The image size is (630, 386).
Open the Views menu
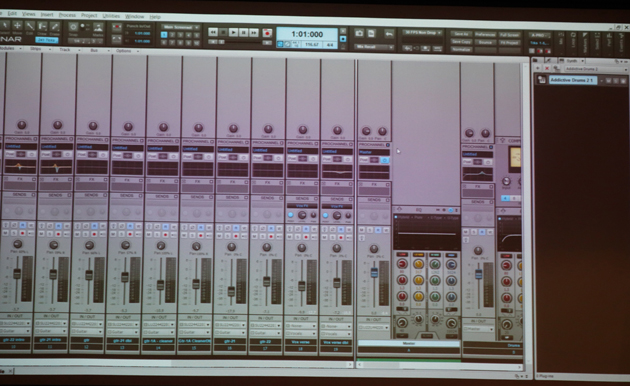click(x=29, y=14)
